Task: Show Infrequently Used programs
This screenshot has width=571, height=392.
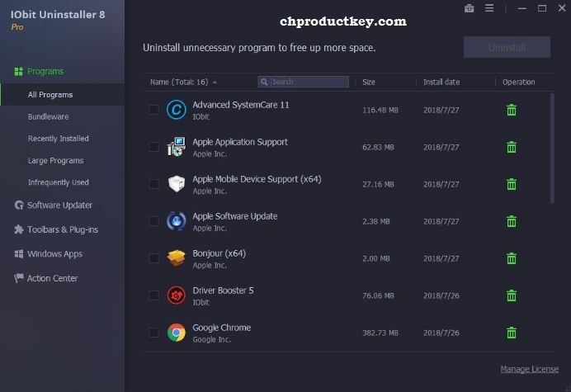Action: [x=59, y=182]
